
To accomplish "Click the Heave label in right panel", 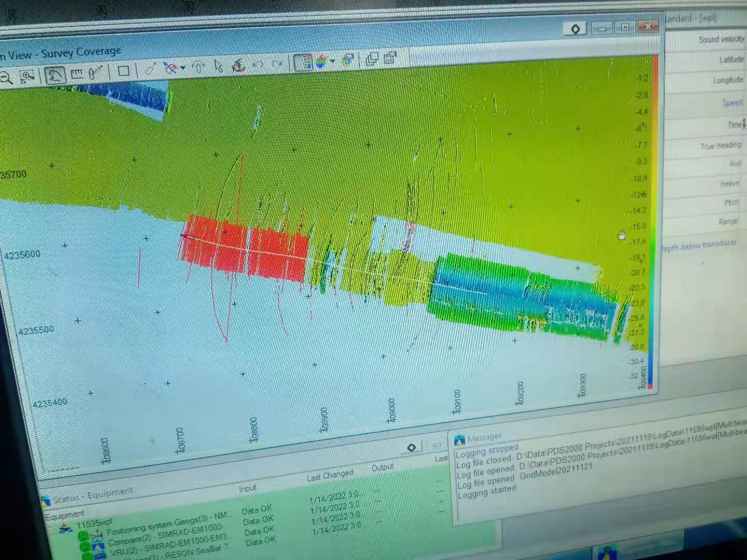I will point(729,184).
